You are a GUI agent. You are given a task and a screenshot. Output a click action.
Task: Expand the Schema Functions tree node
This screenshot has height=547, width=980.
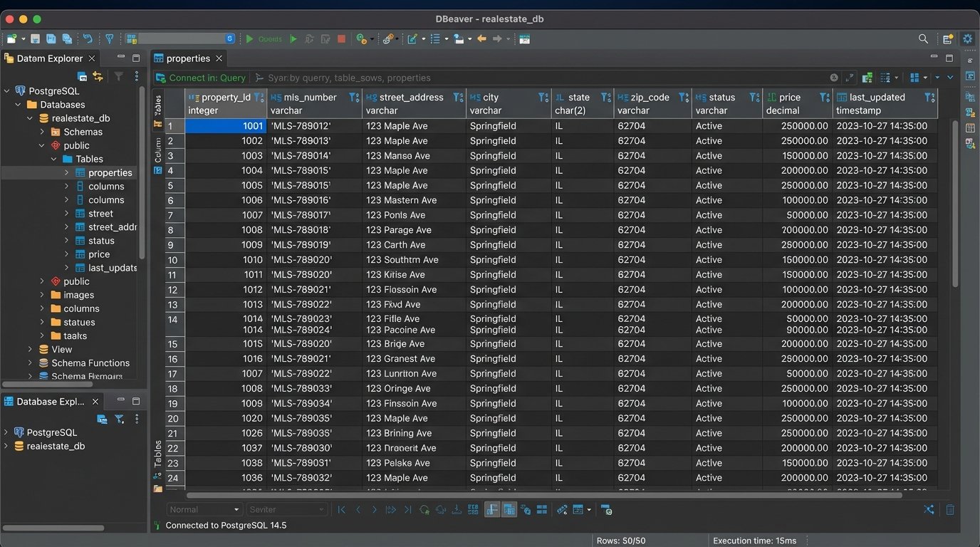pos(30,363)
